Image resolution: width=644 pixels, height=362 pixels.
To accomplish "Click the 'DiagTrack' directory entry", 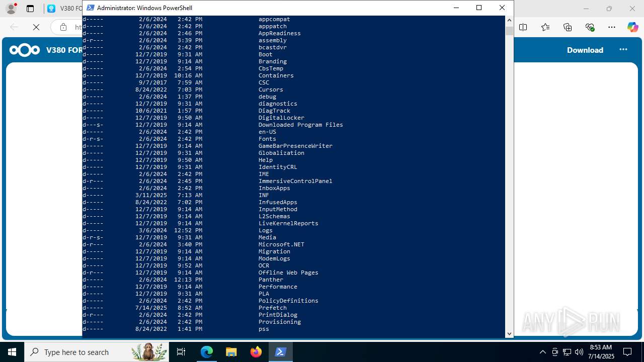I will click(274, 111).
